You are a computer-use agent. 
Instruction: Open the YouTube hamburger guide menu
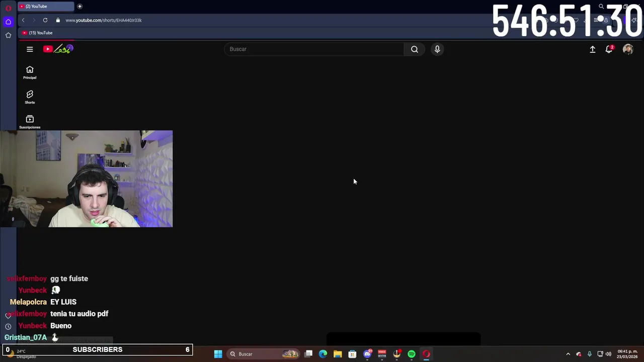[x=30, y=49]
